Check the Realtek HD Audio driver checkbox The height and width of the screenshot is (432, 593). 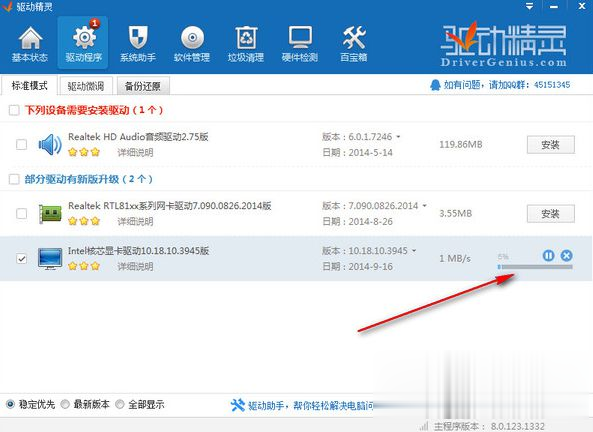click(22, 145)
